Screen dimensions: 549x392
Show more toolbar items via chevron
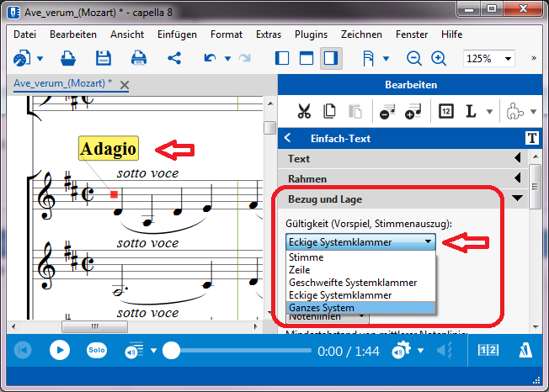pyautogui.click(x=534, y=58)
